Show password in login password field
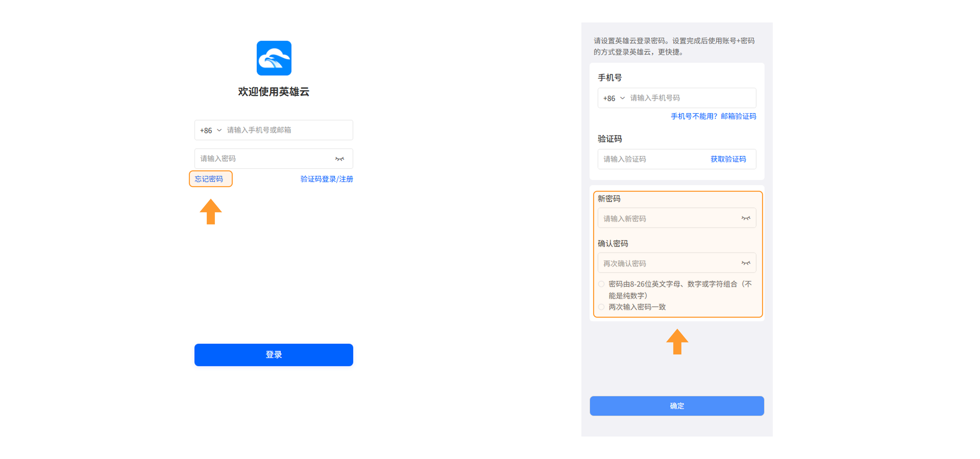The image size is (980, 459). [339, 159]
